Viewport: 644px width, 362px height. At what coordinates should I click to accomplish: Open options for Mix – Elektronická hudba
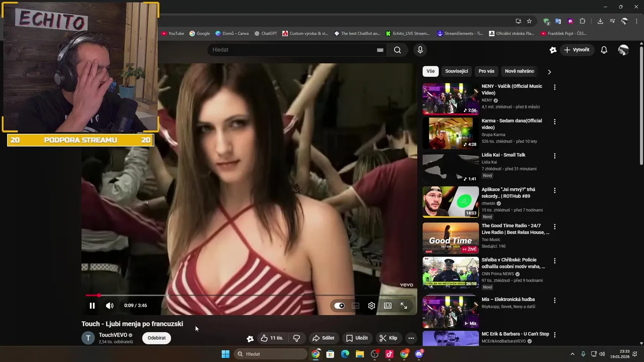pyautogui.click(x=554, y=300)
